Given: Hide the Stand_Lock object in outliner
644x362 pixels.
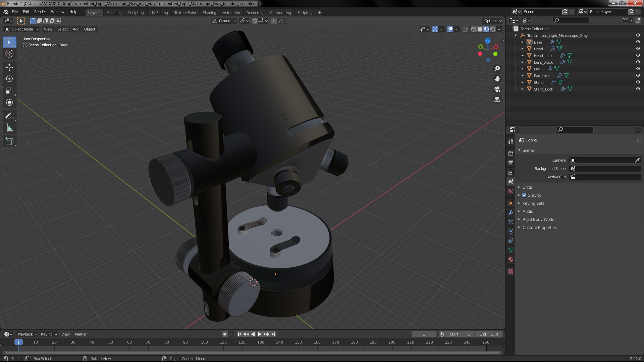Looking at the screenshot, I should [638, 89].
